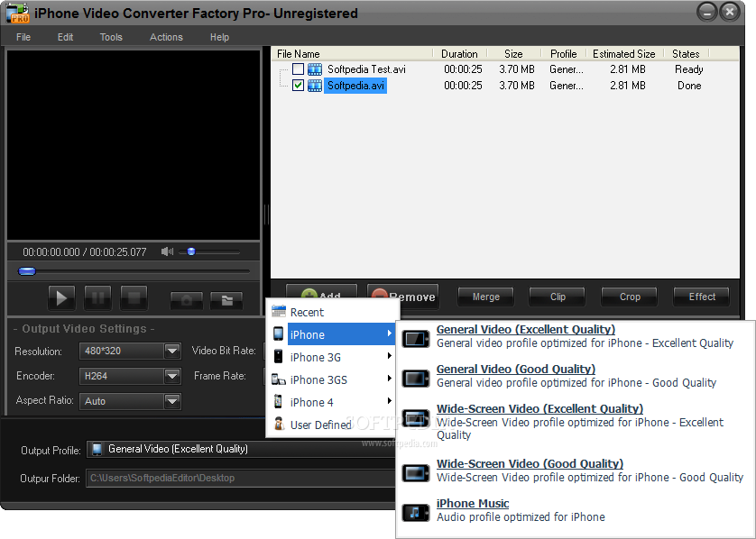Click the iPhone 3G device icon
Screen dimensions: 756x539
click(278, 356)
